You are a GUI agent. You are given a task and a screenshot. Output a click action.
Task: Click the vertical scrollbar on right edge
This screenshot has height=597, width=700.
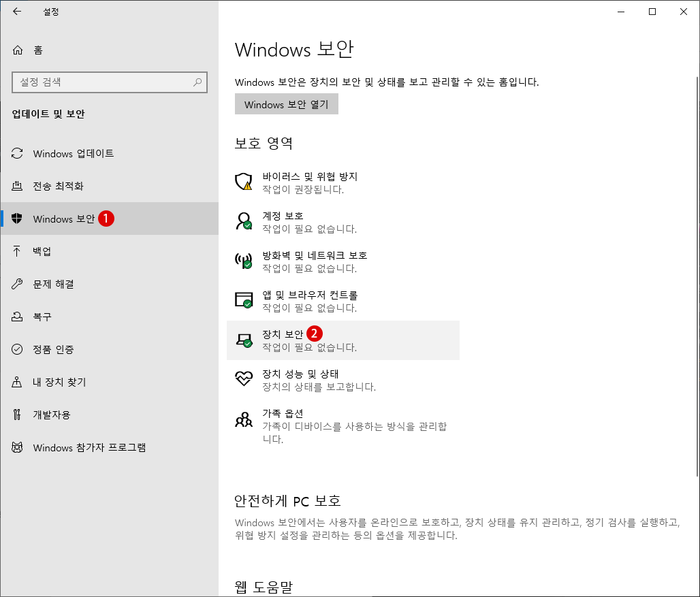click(x=697, y=276)
